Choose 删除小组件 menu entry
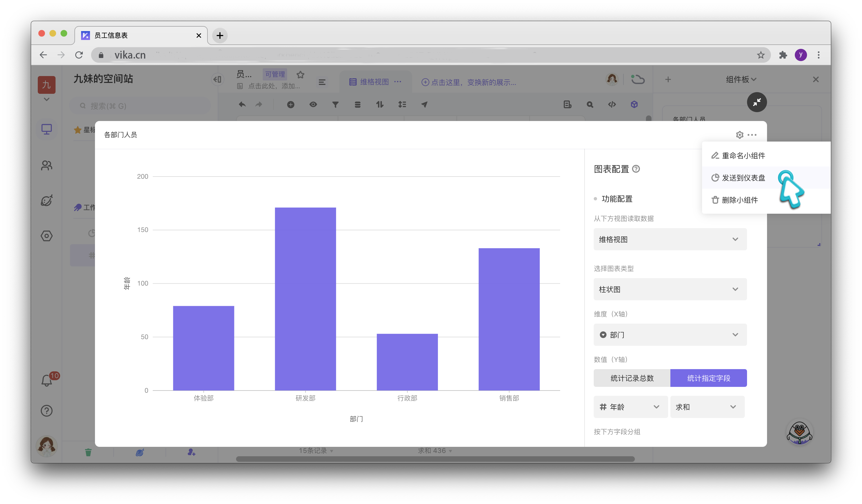Viewport: 862px width, 504px height. 739,200
